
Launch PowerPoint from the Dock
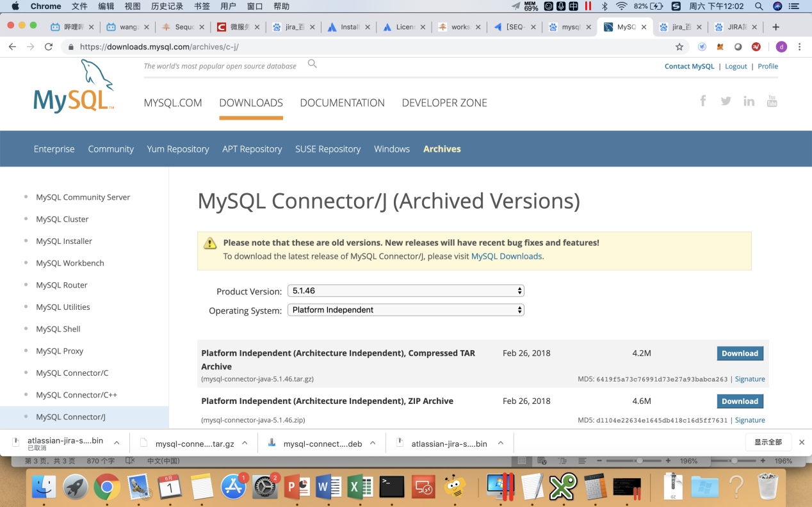pyautogui.click(x=296, y=488)
